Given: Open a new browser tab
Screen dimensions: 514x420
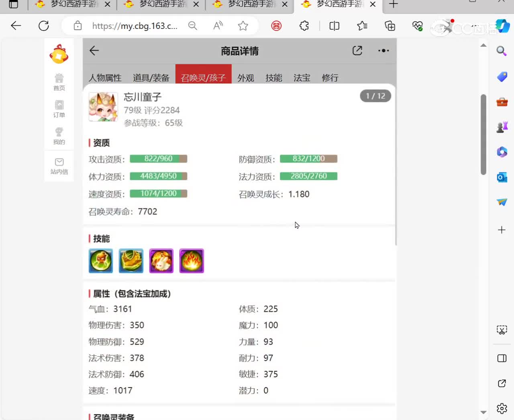Looking at the screenshot, I should (x=394, y=4).
